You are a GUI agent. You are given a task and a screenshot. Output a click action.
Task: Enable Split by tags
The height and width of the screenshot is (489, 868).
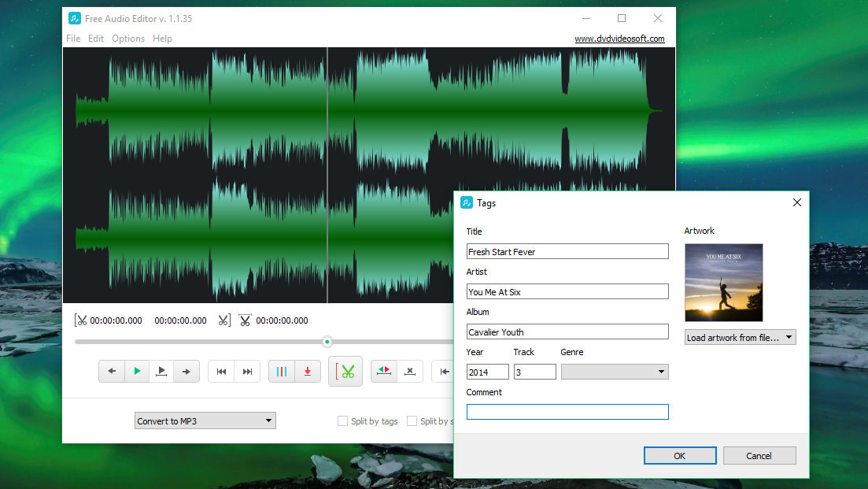point(343,420)
